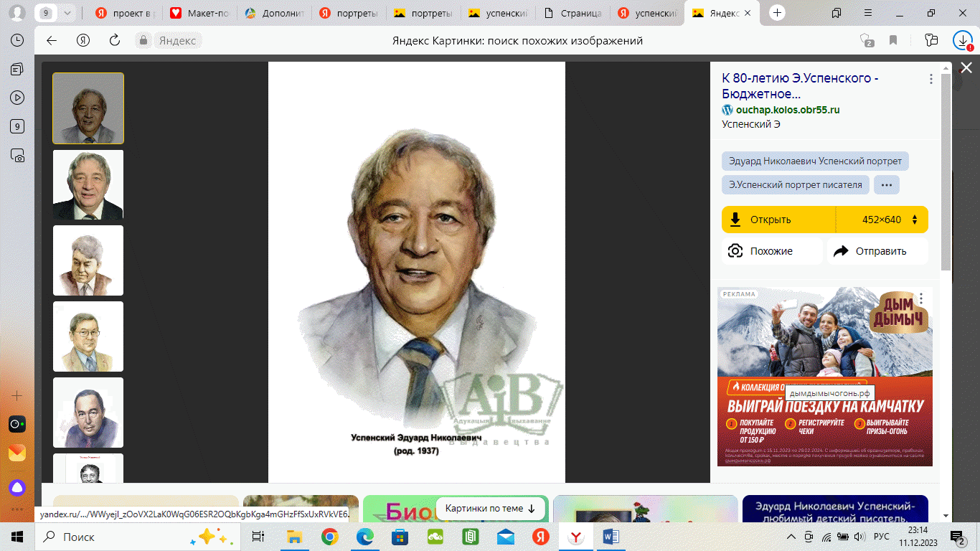
Task: Click the Яндекс address bar field
Action: click(x=177, y=41)
